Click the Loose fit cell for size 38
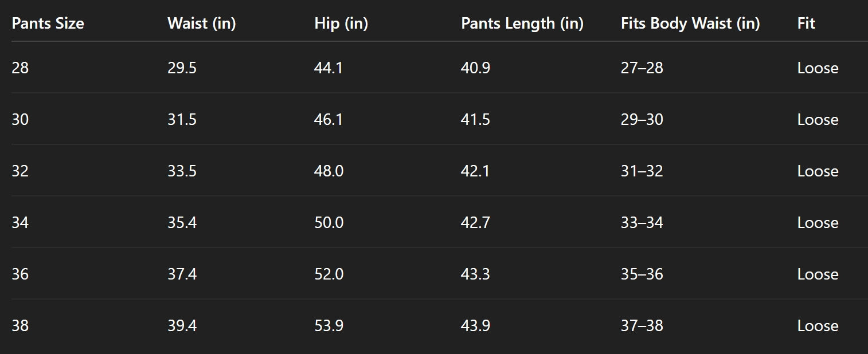 tap(818, 326)
